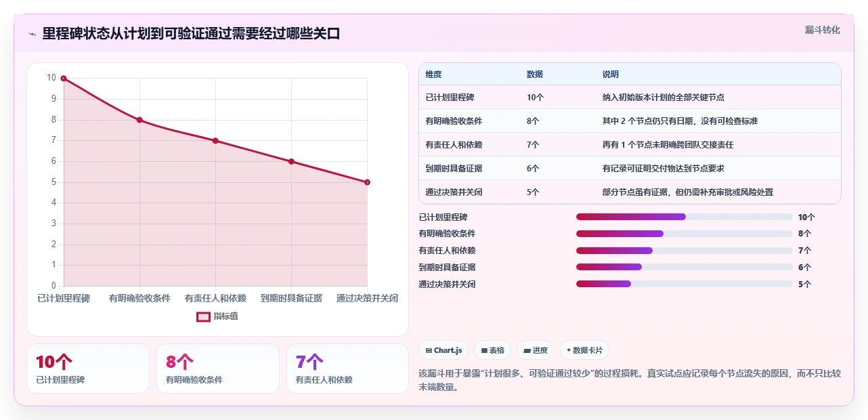Click x-axis label 已计划里程碑 on the chart
Screen dimensions: 868x420
coord(64,299)
